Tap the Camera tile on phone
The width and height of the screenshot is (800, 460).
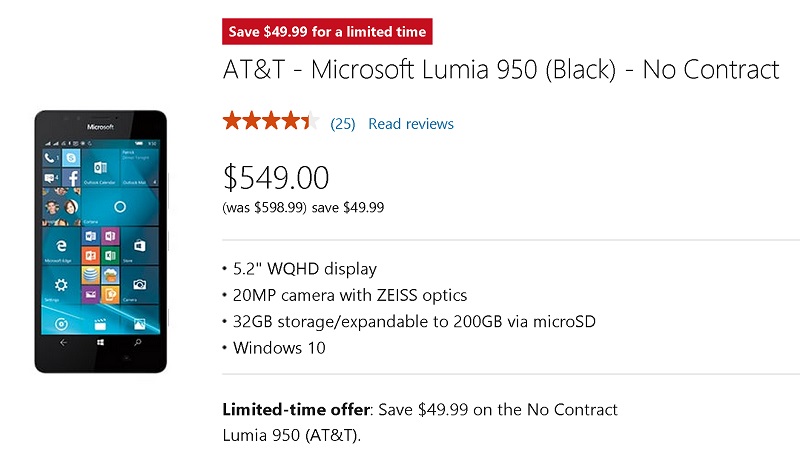click(140, 285)
